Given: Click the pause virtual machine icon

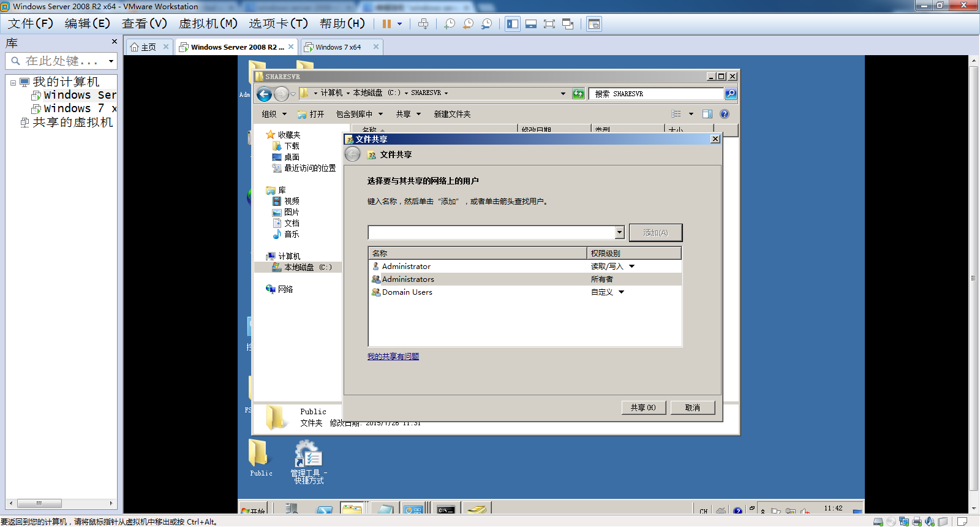Looking at the screenshot, I should click(x=386, y=24).
